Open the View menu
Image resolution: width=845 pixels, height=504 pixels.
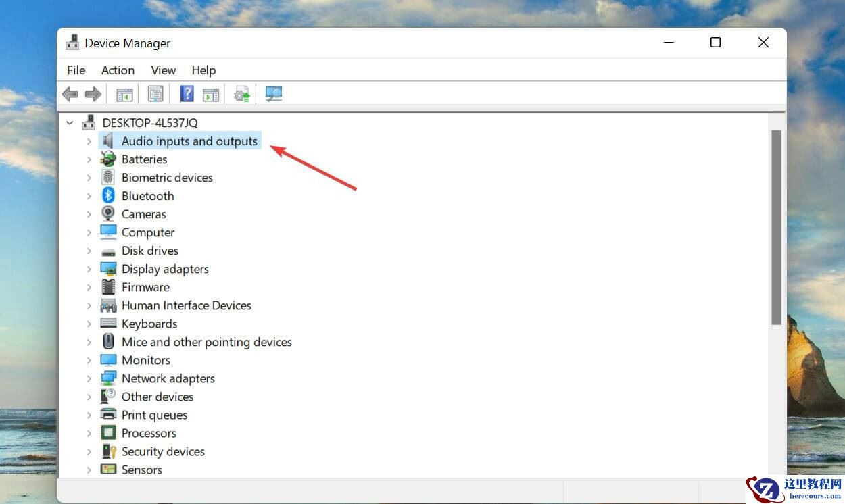click(163, 70)
